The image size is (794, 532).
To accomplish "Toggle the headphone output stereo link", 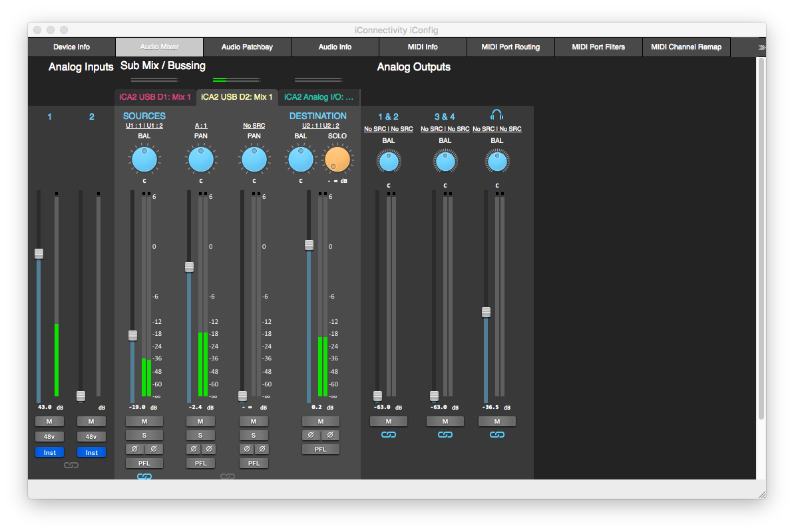I will tap(497, 435).
